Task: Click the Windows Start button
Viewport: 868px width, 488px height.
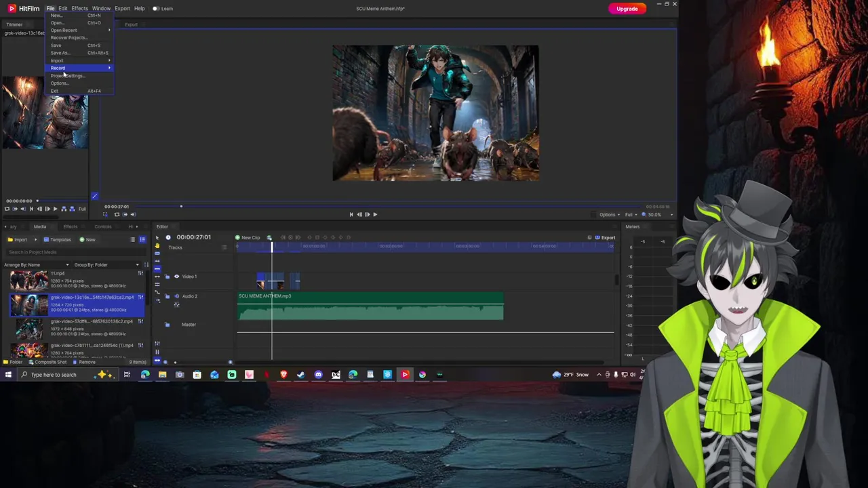Action: pos(8,375)
